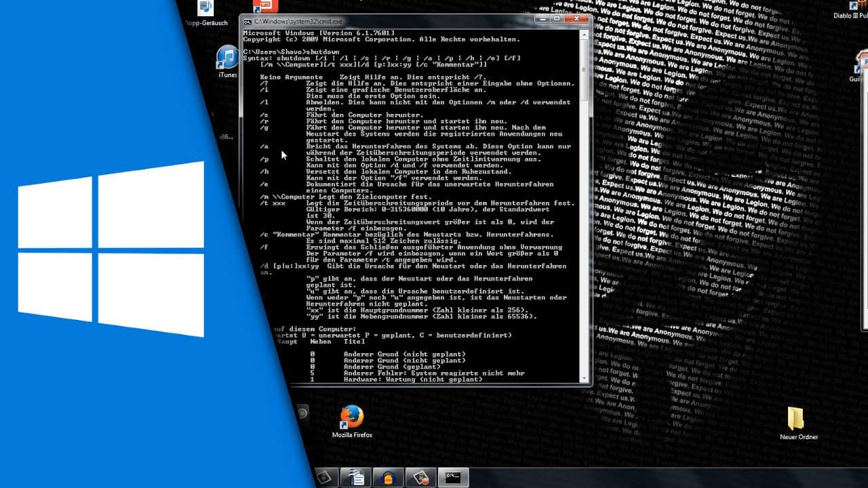The width and height of the screenshot is (868, 488).
Task: Click the /a 'Bricht das Herunterfahren' line
Action: coord(416,146)
